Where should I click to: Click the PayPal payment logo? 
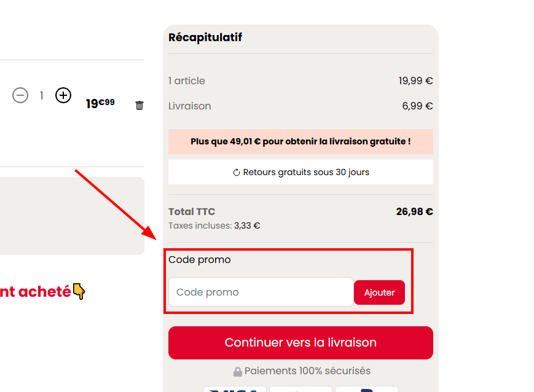pyautogui.click(x=367, y=388)
